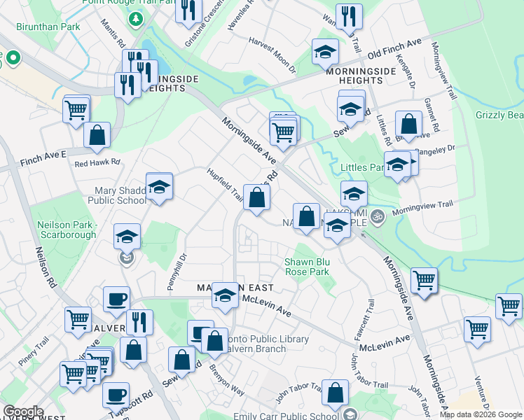Click the Fawcett Trail label
Viewport: 524px width, 420px height.
[364, 320]
